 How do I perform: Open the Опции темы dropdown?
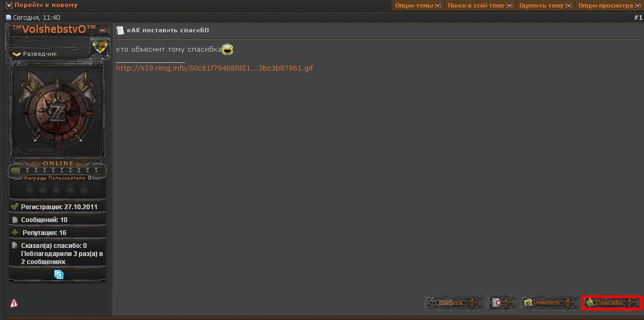coord(418,5)
